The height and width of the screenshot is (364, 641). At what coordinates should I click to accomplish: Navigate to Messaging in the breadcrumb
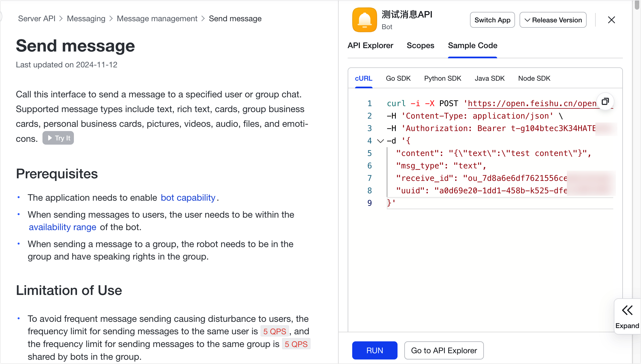point(86,19)
